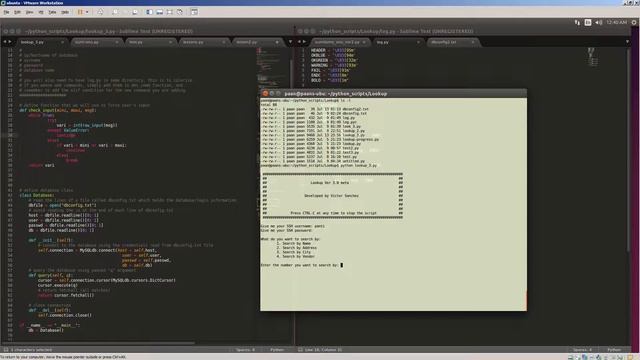
Task: Click 'class Database:' line in left editor
Action: (x=37, y=195)
